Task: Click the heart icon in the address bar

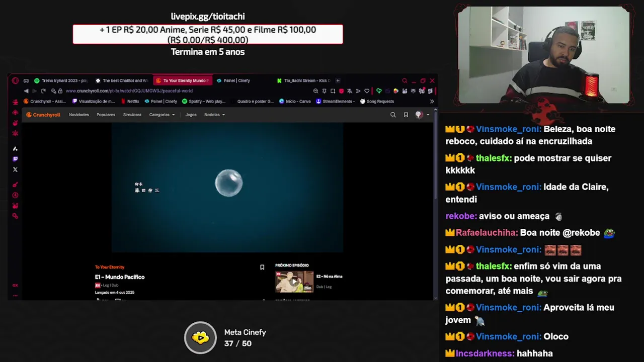Action: 367,91
